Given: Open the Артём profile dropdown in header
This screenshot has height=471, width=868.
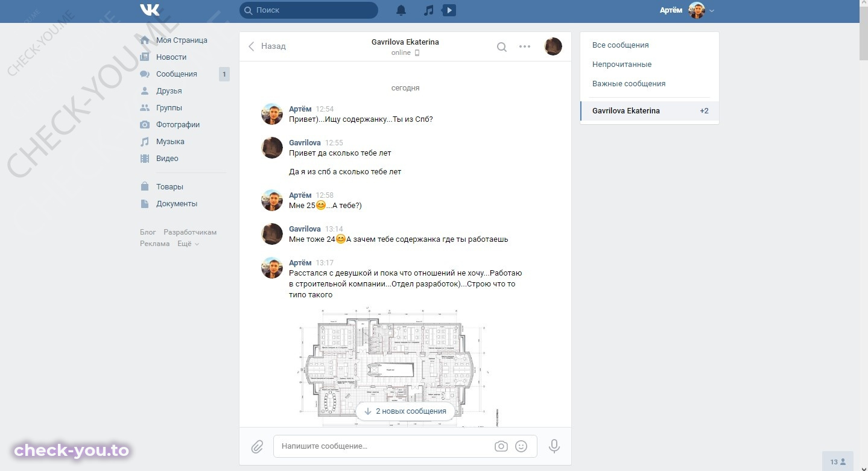Looking at the screenshot, I should (x=686, y=10).
